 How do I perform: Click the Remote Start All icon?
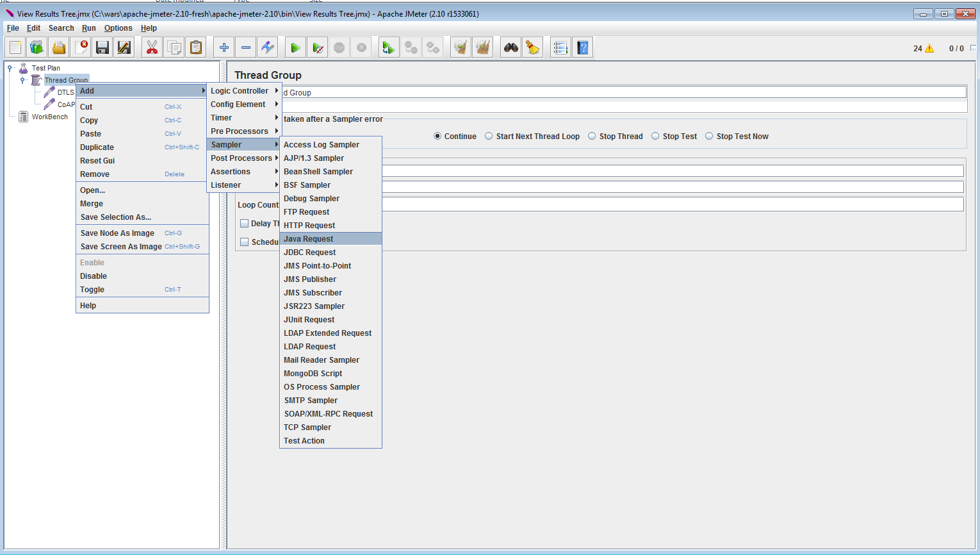(x=389, y=47)
